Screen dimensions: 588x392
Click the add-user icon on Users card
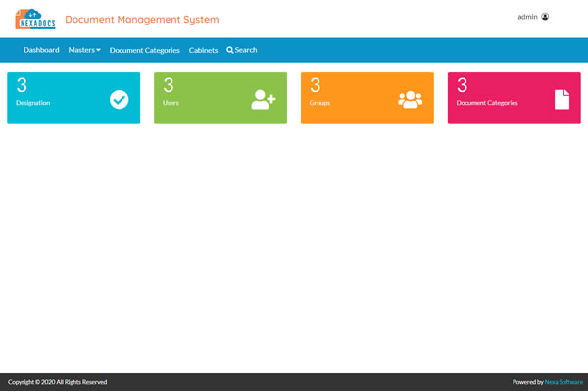coord(264,99)
